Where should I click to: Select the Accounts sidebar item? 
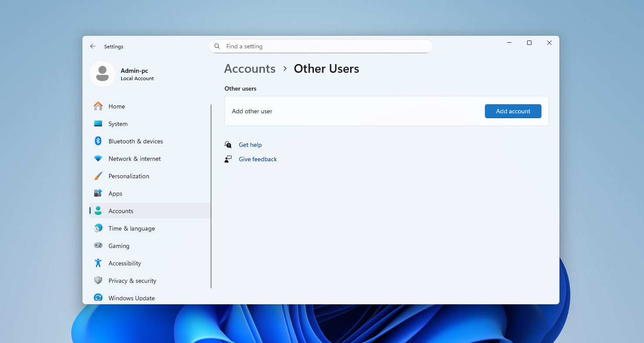121,211
